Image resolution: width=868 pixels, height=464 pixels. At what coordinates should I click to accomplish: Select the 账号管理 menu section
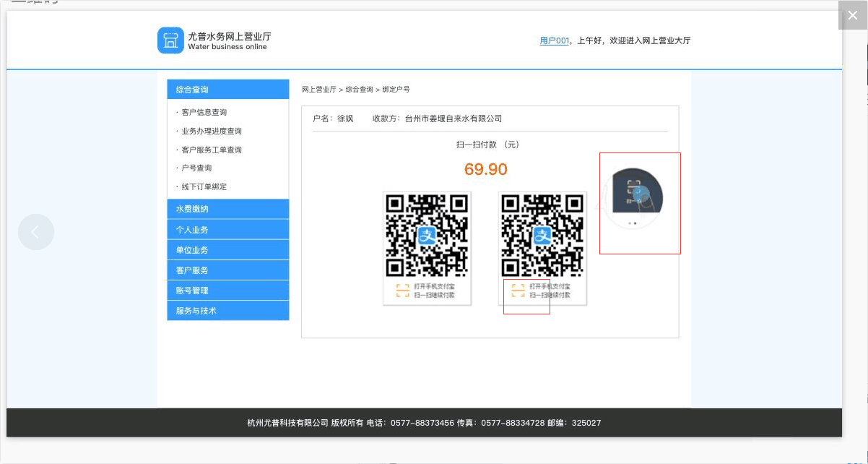227,291
